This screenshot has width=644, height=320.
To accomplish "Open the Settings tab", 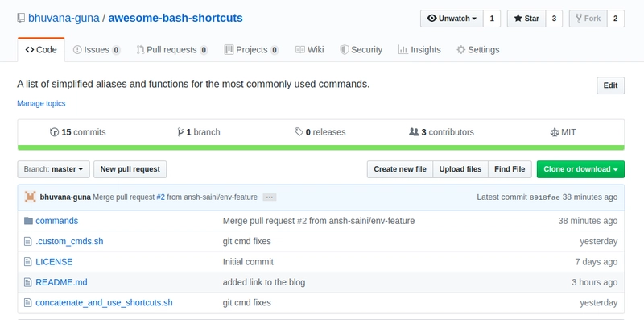I will pos(478,50).
